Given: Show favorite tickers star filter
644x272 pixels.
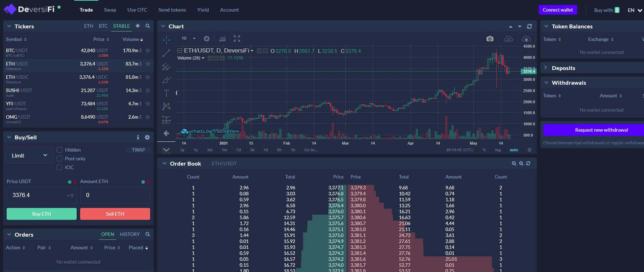Looking at the screenshot, I should [138, 26].
